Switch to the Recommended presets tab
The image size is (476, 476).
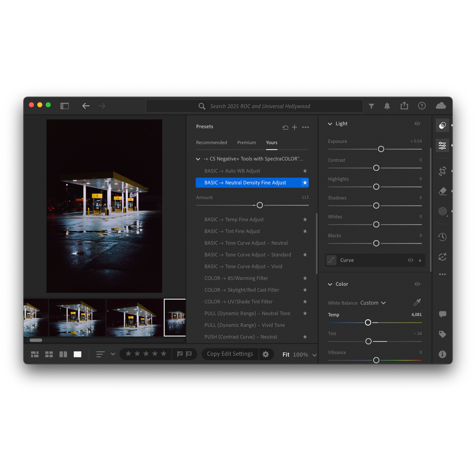[212, 143]
